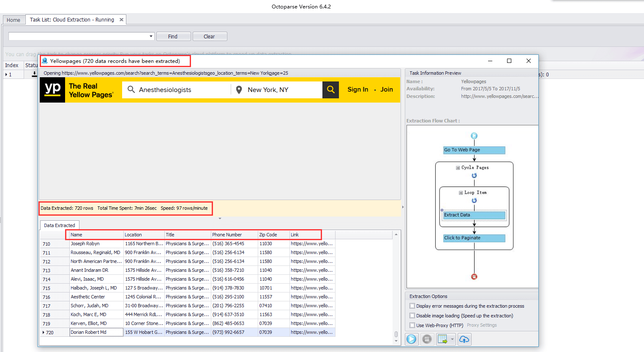The height and width of the screenshot is (352, 644).
Task: Click the data table scroll up arrow
Action: pos(396,234)
